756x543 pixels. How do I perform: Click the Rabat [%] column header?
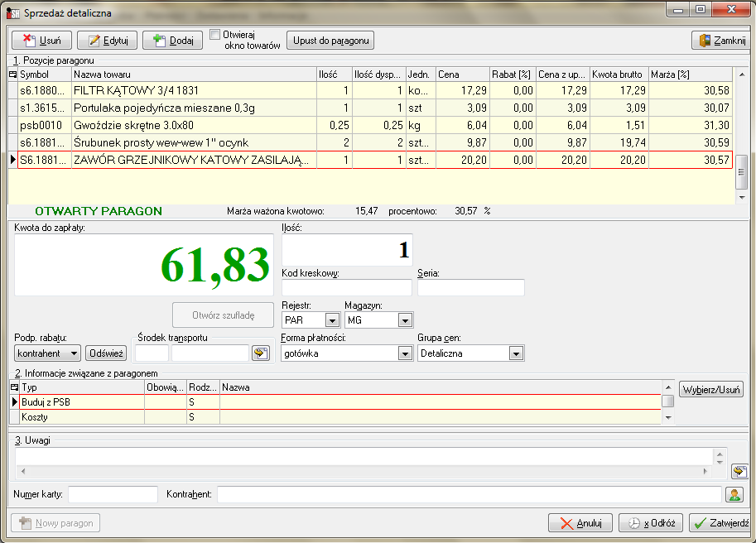pyautogui.click(x=513, y=74)
